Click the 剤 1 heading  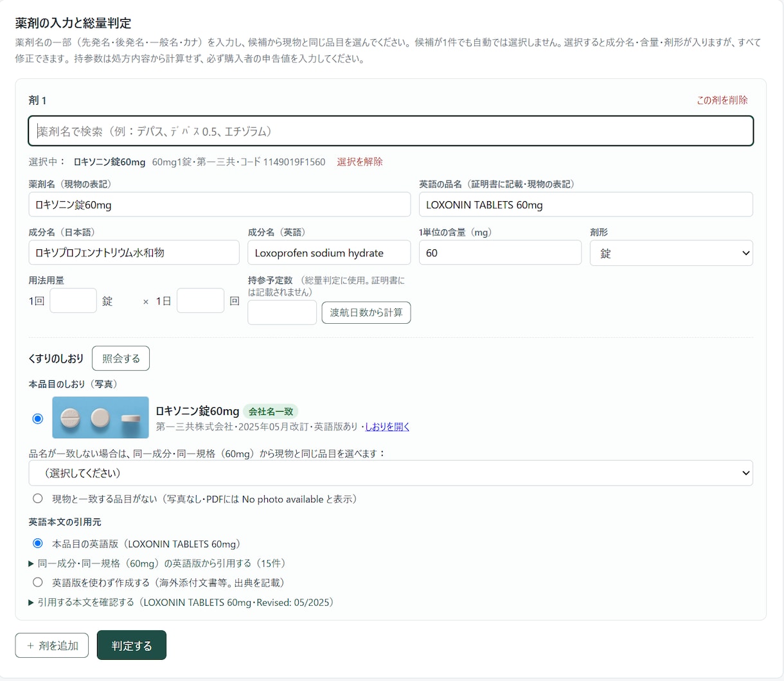[x=38, y=100]
